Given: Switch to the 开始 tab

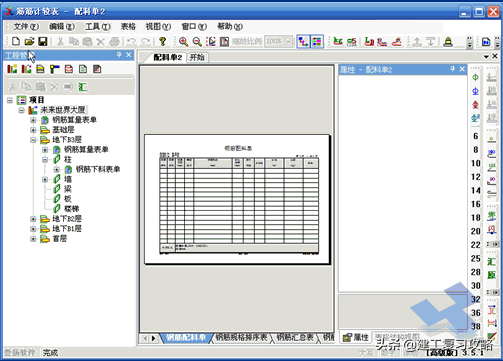Looking at the screenshot, I should point(197,57).
